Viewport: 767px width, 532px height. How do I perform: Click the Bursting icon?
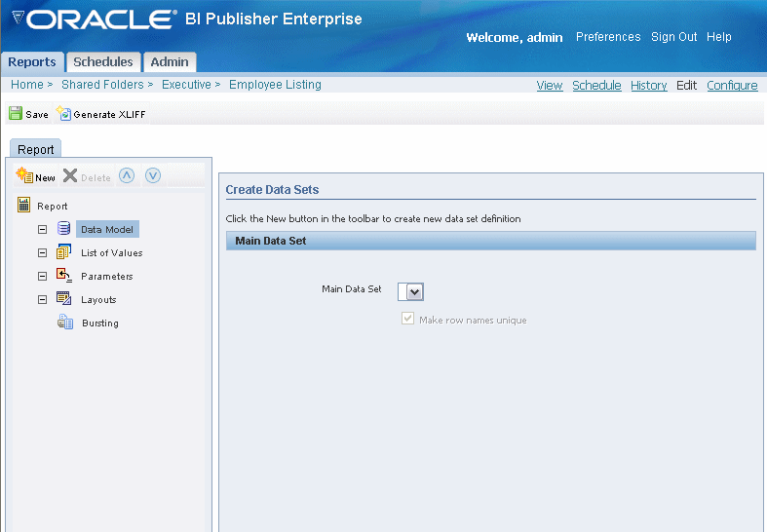(x=65, y=322)
